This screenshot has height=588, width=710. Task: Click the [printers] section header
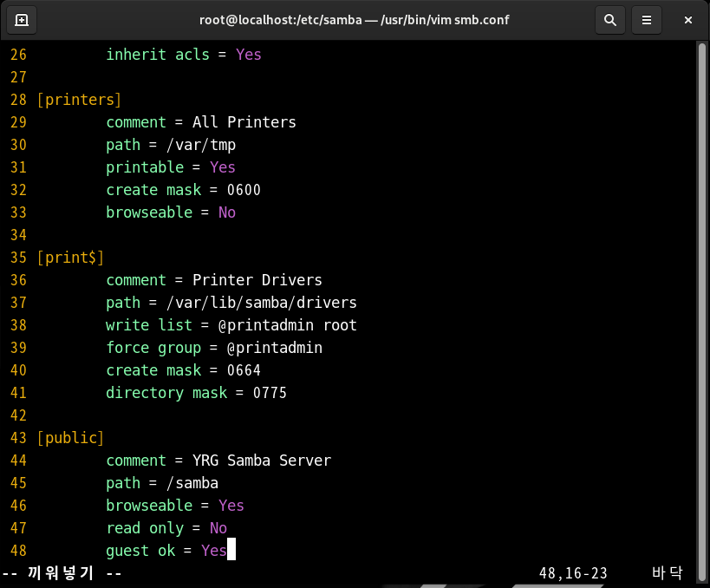pyautogui.click(x=79, y=100)
